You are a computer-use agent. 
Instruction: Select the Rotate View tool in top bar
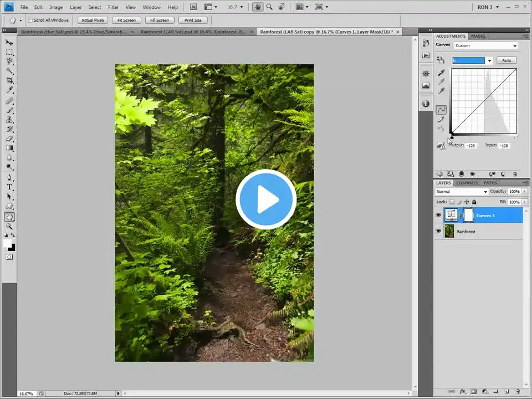(x=282, y=7)
